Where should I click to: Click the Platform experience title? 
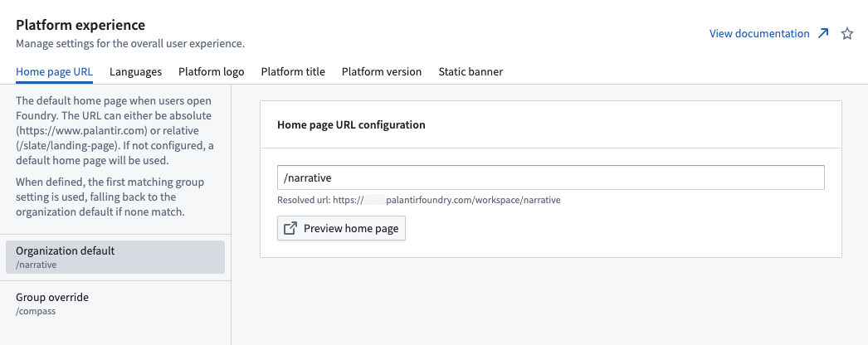tap(80, 25)
